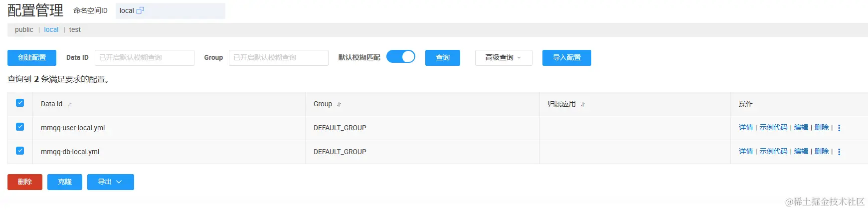Sort table by Group icon
Image resolution: width=868 pixels, height=210 pixels.
tap(339, 104)
